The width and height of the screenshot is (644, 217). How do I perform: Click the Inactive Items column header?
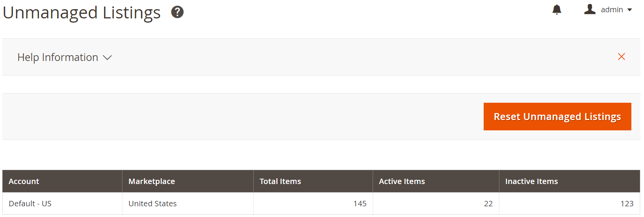click(x=531, y=181)
